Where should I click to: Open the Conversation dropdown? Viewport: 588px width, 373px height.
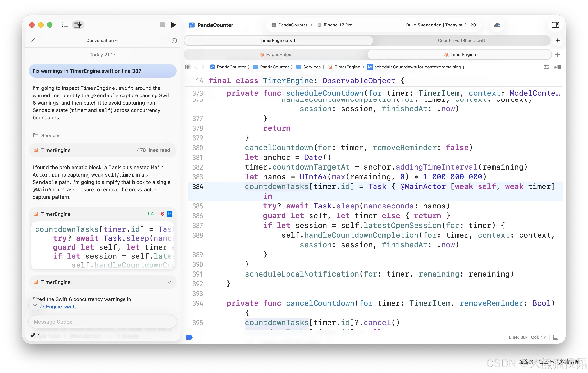point(102,41)
